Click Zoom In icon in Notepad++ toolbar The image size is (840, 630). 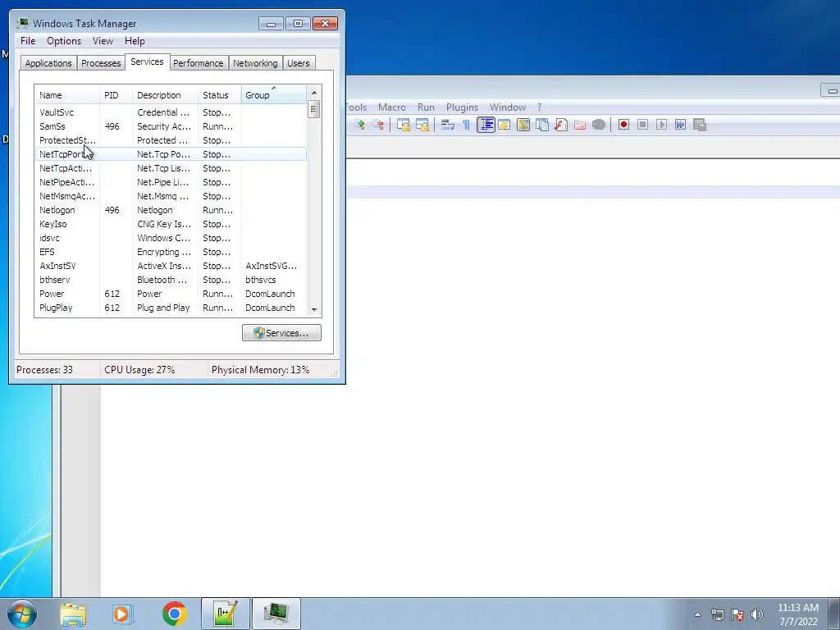[359, 125]
